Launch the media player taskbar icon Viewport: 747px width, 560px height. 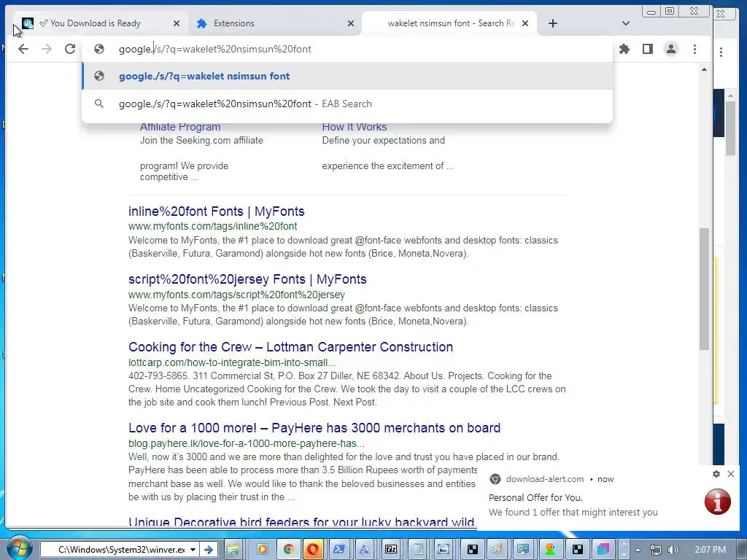[262, 550]
